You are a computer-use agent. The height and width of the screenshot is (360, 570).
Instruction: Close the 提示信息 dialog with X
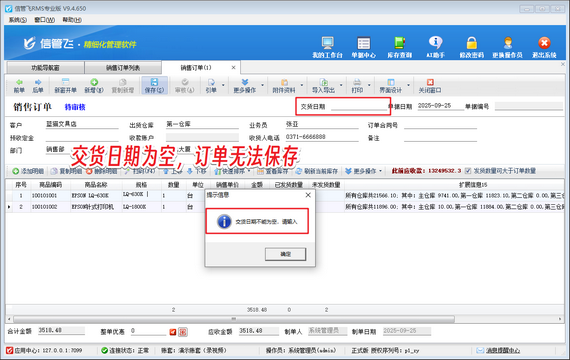(x=308, y=195)
